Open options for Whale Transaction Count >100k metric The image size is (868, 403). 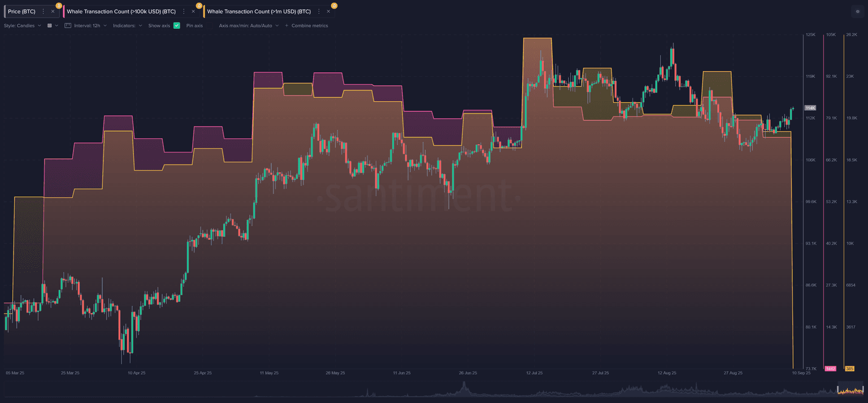pyautogui.click(x=184, y=11)
